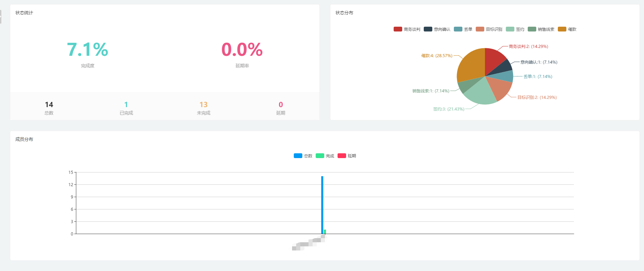The image size is (644, 271).
Task: Click the total count 14
Action: click(49, 105)
